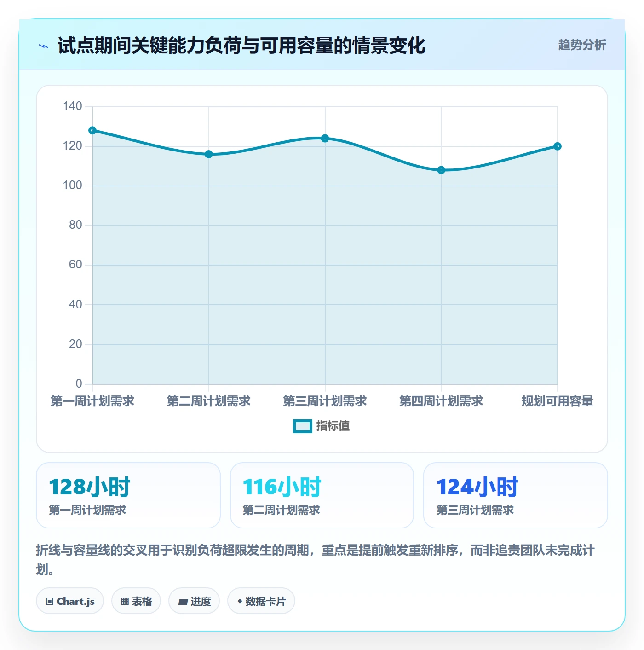Click the y-axis value 20
The image size is (644, 650).
tap(75, 344)
